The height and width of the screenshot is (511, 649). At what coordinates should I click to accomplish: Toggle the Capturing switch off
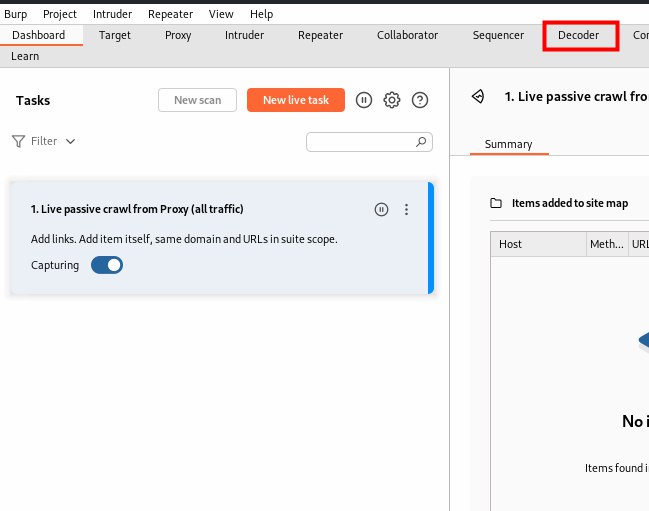pyautogui.click(x=107, y=265)
